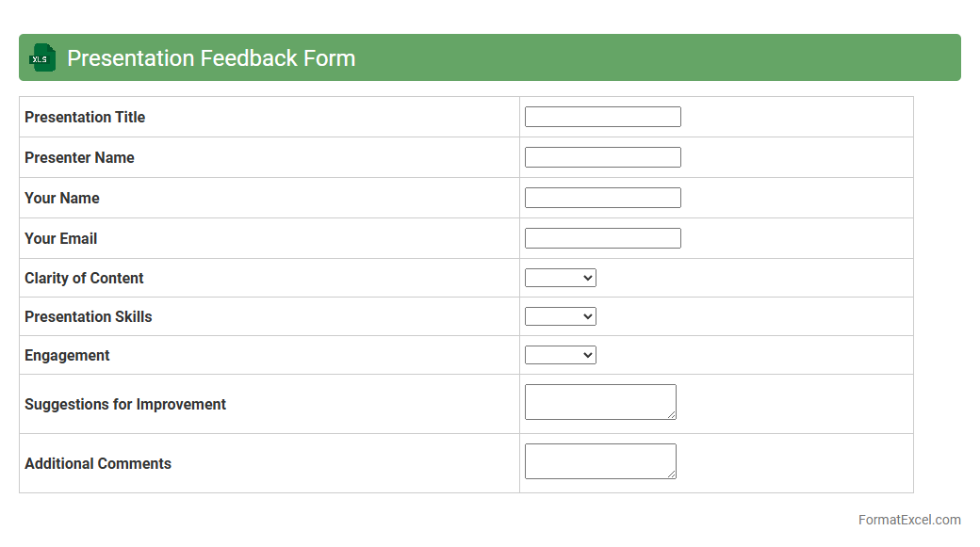
Task: Click the XLS file icon in header
Action: coord(42,57)
